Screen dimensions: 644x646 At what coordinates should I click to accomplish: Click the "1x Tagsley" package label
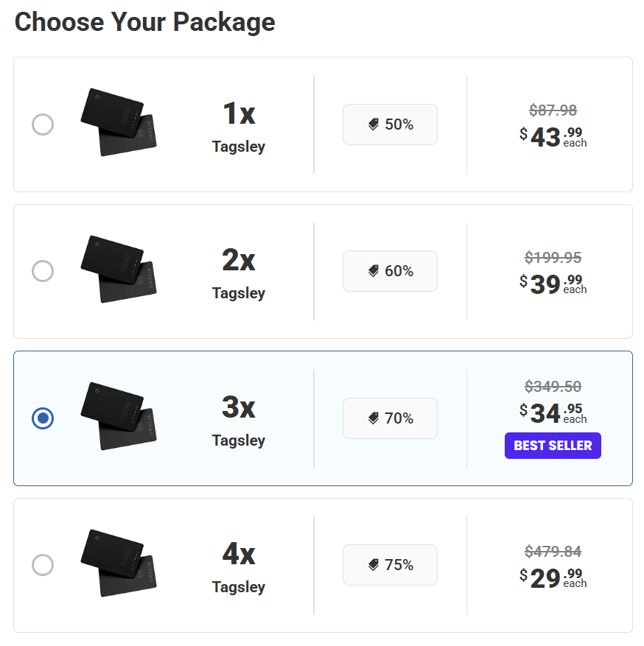click(239, 127)
